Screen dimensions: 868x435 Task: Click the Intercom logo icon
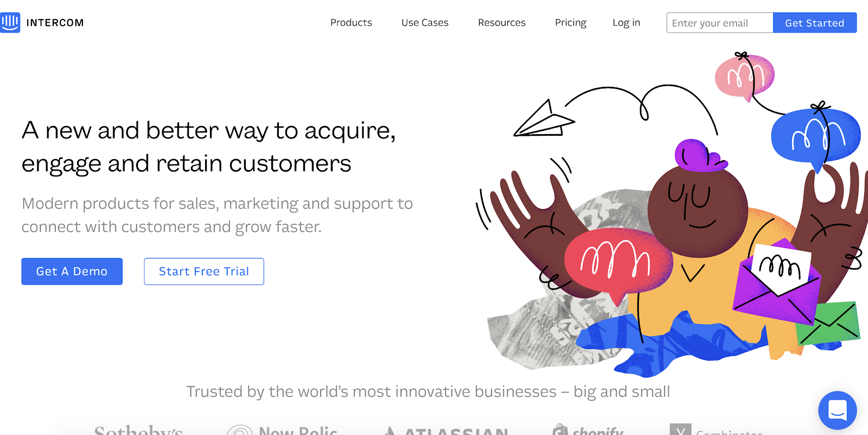tap(10, 22)
